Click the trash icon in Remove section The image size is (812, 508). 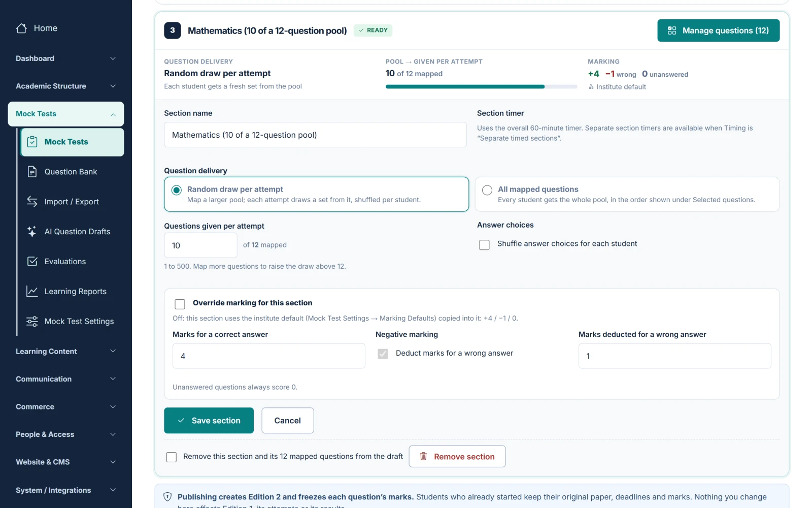423,456
